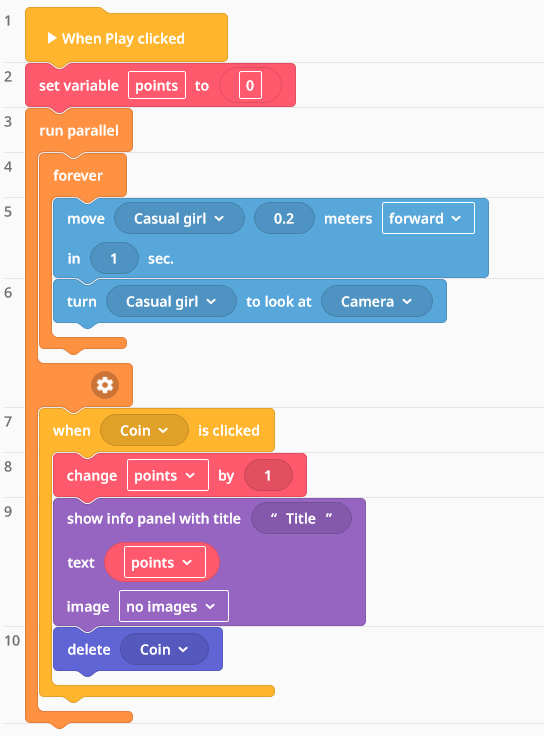This screenshot has width=544, height=736.
Task: Click the points variable name field
Action: point(157,85)
